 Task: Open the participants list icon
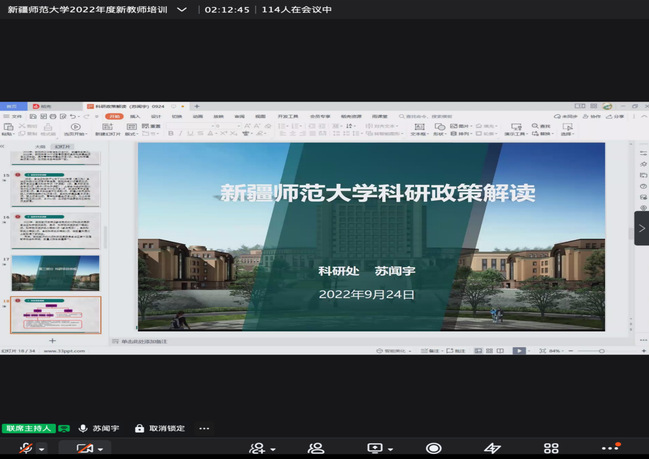pyautogui.click(x=316, y=449)
